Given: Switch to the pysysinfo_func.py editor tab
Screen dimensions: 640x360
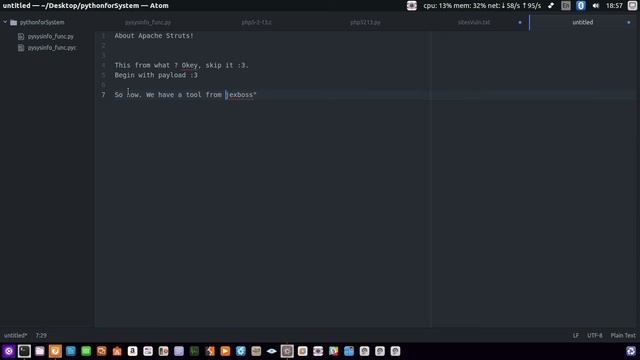Looking at the screenshot, I should 148,22.
